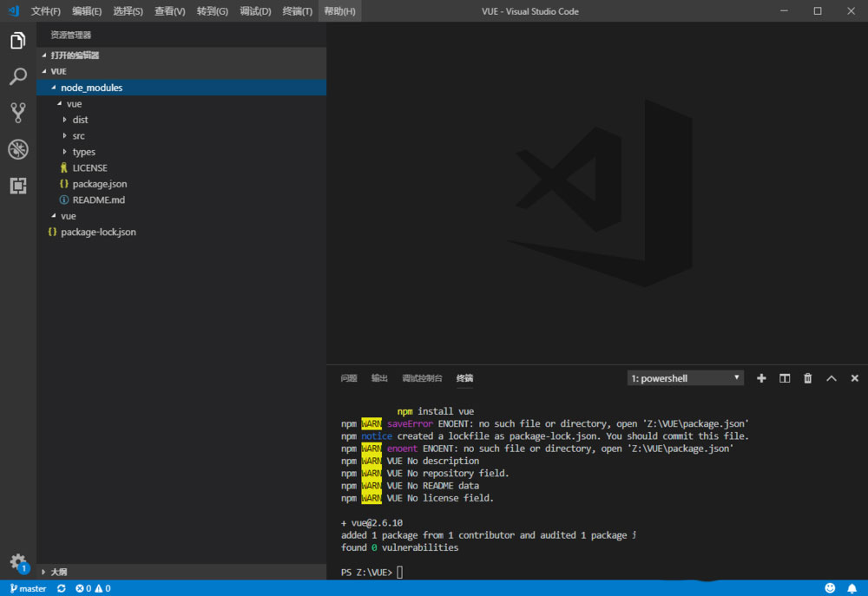Open the Explorer view in the activity bar
Screen dimensions: 868x596
[17, 40]
